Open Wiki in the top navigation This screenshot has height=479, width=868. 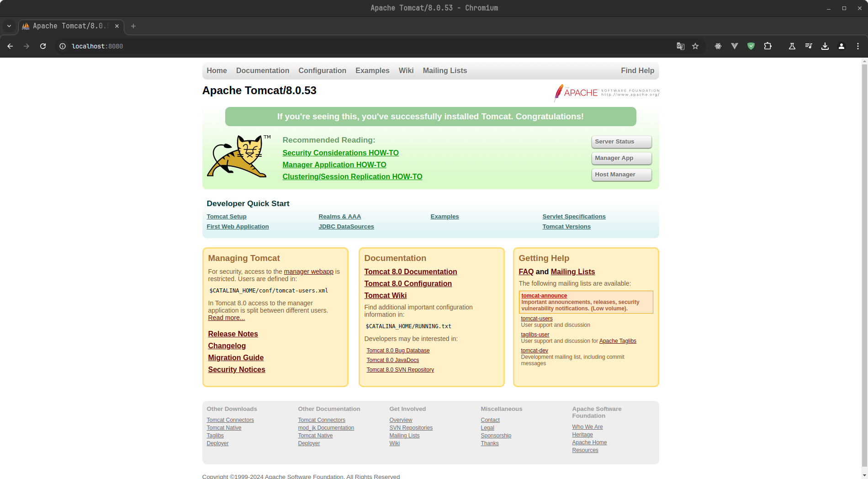tap(406, 71)
